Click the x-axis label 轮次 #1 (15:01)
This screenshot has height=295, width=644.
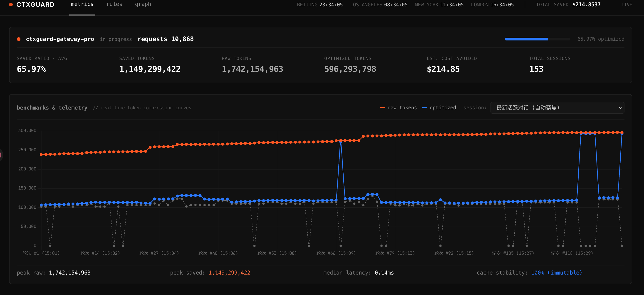click(41, 253)
